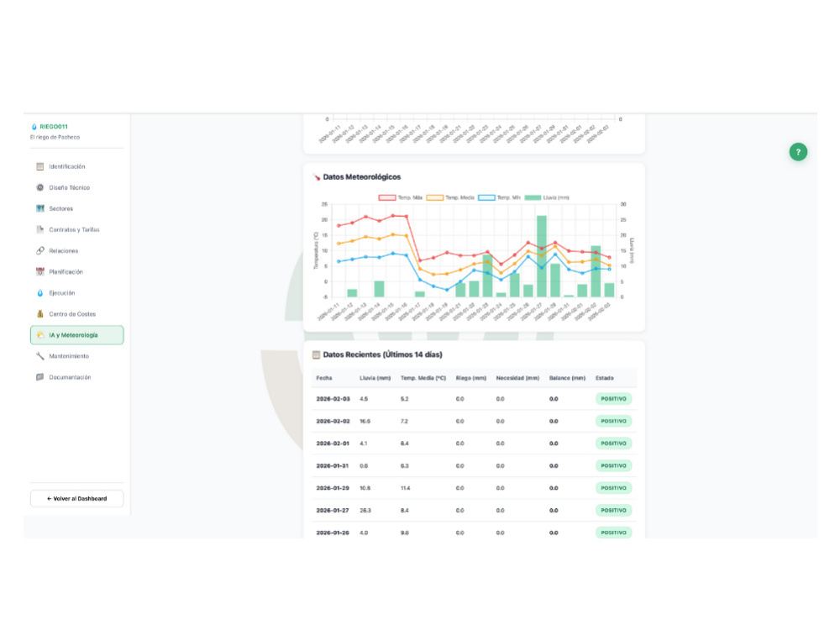This screenshot has height=630, width=840.
Task: Toggle Lluvia (mm) legend series
Action: pyautogui.click(x=547, y=197)
